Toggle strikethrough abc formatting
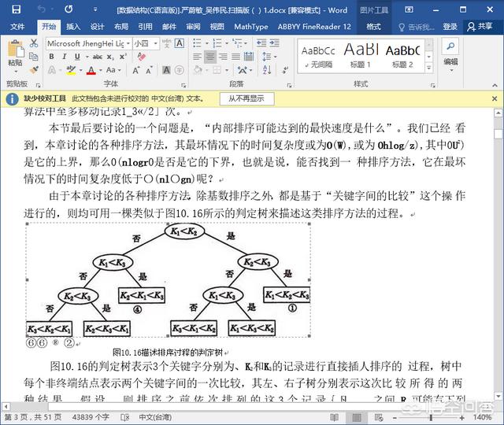This screenshot has width=504, height=425. tap(98, 57)
